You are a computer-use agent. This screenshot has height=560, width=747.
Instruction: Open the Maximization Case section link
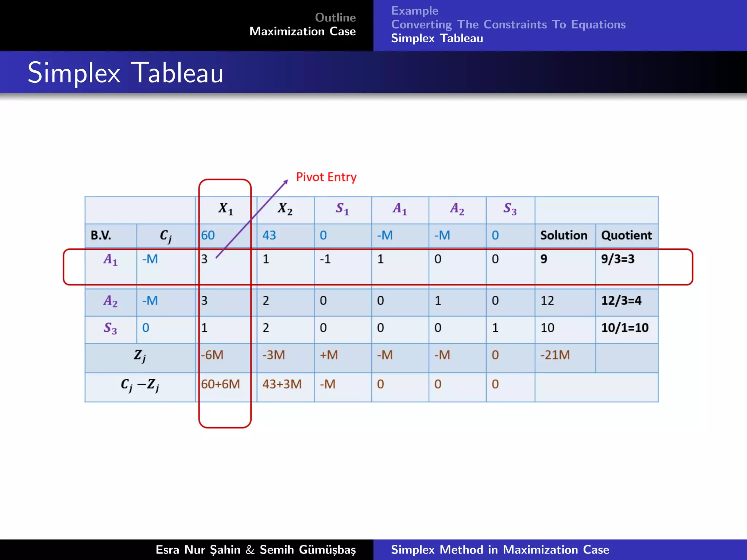(x=302, y=31)
